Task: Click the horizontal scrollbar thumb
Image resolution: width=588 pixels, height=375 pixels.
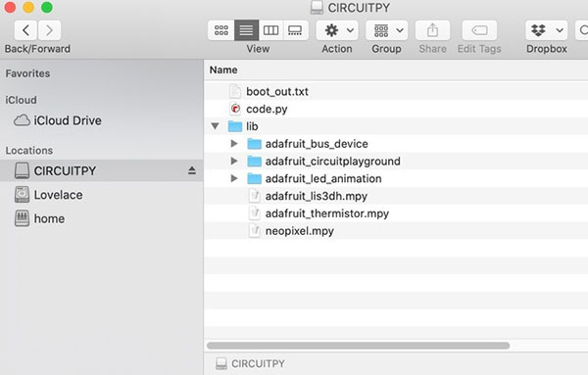Action: pos(358,346)
